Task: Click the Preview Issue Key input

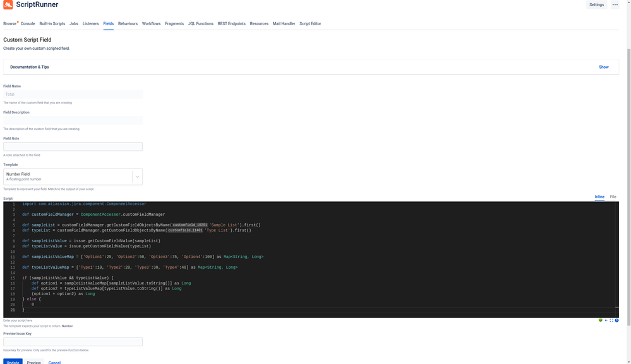Action: (x=73, y=342)
